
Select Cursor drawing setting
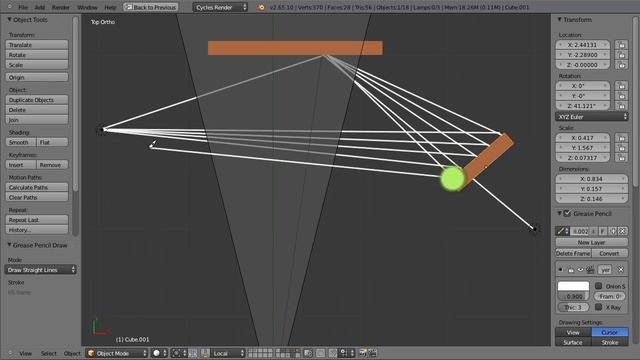point(610,333)
